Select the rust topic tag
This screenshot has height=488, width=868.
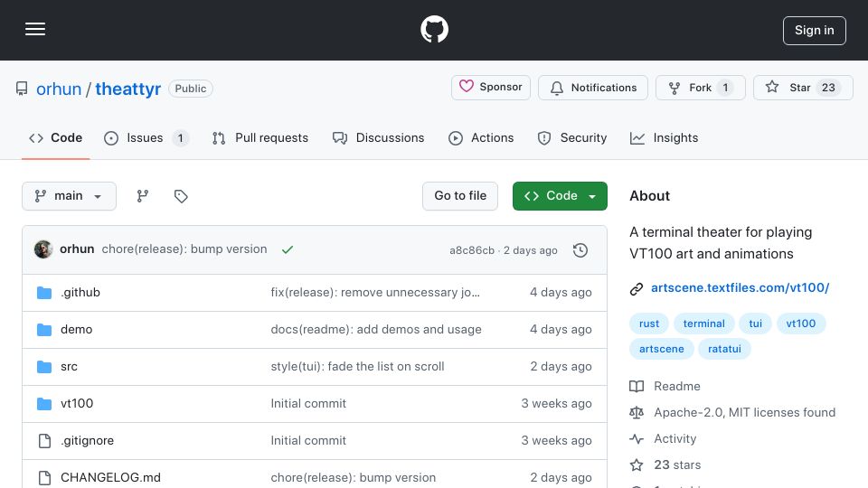coord(649,324)
